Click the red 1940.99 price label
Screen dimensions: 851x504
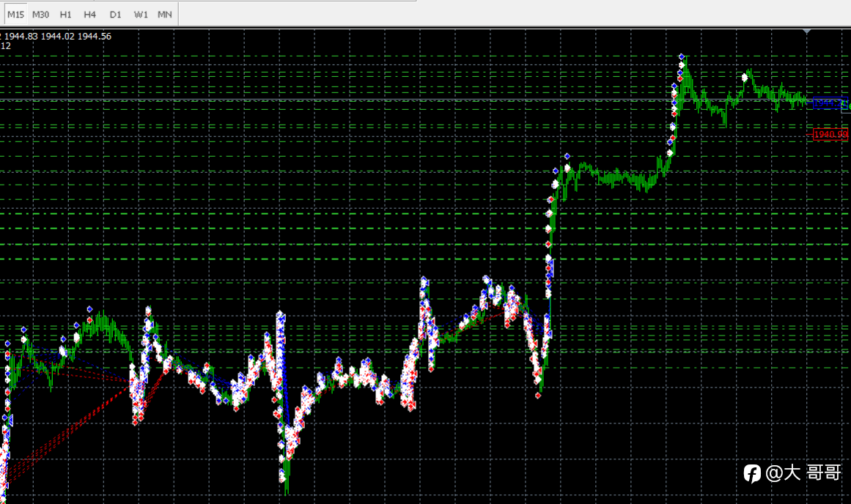click(x=830, y=134)
